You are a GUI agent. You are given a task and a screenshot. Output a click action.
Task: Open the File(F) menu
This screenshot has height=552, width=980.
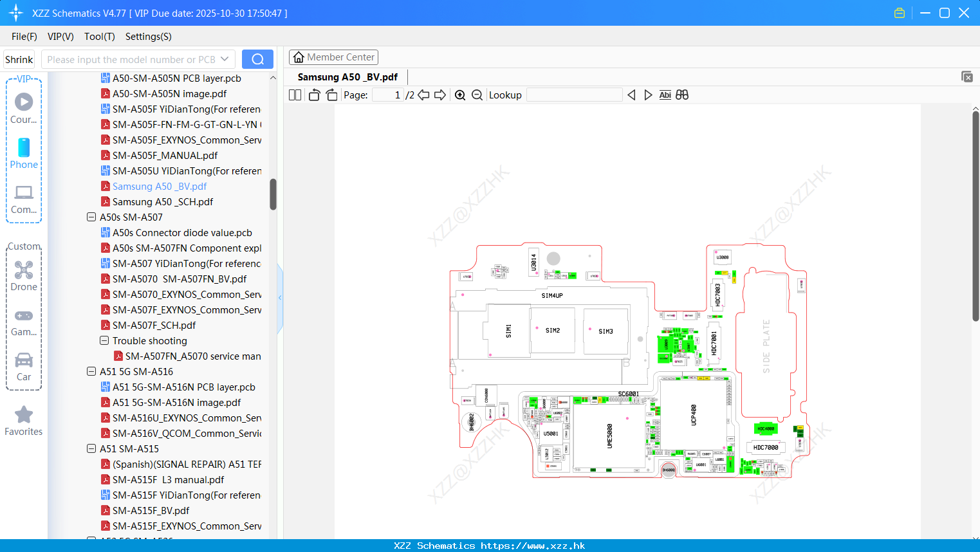click(24, 37)
